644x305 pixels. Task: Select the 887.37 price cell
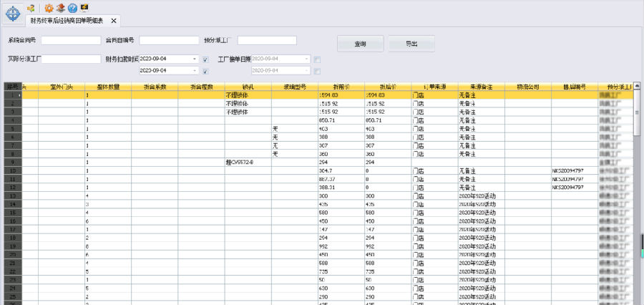pos(341,179)
